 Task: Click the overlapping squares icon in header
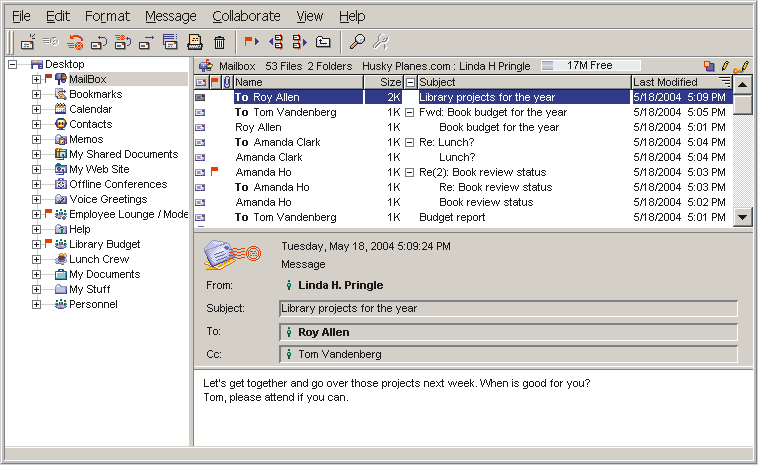click(x=709, y=66)
